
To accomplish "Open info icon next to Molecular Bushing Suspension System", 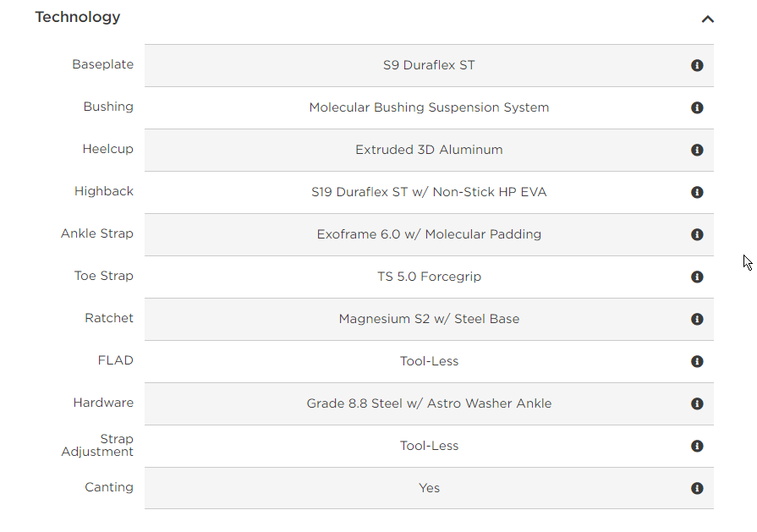I will [x=697, y=107].
